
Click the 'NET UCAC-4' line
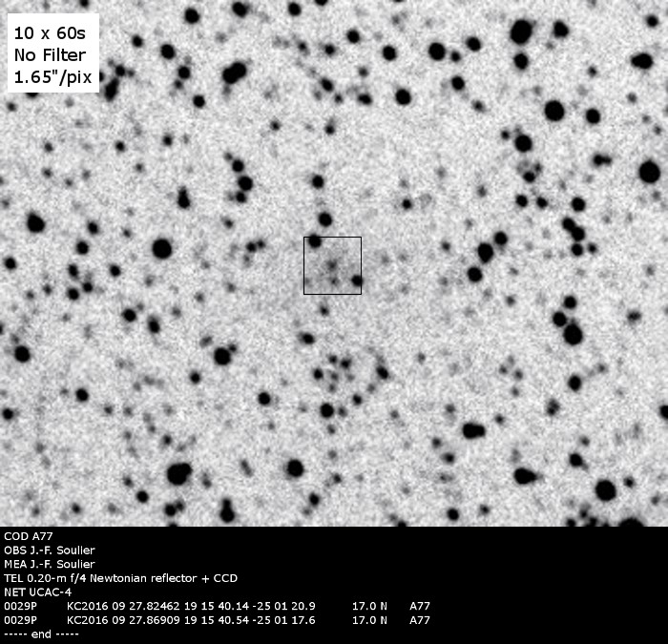coord(38,592)
